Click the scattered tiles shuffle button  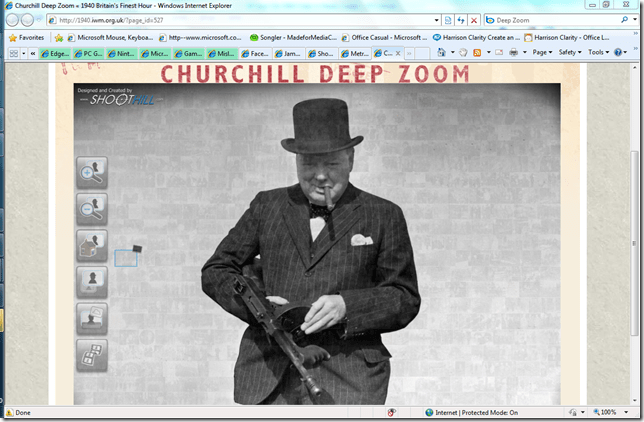tap(92, 355)
